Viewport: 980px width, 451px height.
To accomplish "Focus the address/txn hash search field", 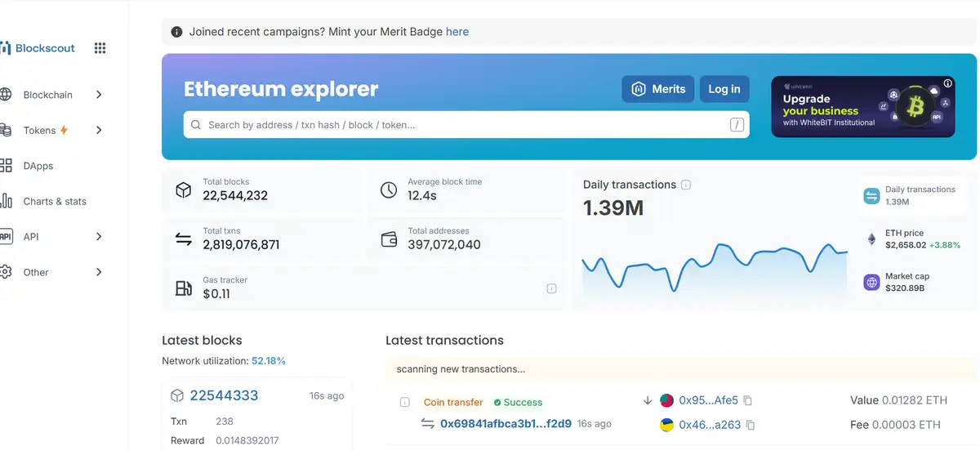I will pos(466,125).
